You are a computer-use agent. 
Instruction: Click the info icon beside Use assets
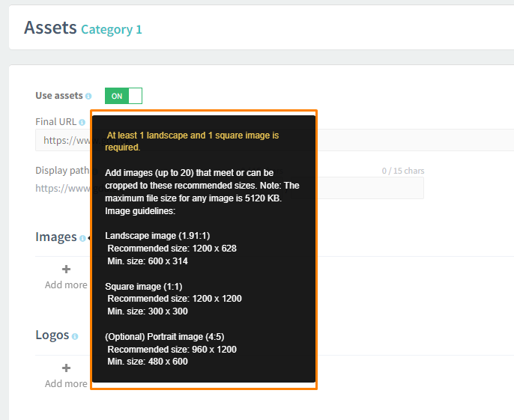click(x=88, y=97)
